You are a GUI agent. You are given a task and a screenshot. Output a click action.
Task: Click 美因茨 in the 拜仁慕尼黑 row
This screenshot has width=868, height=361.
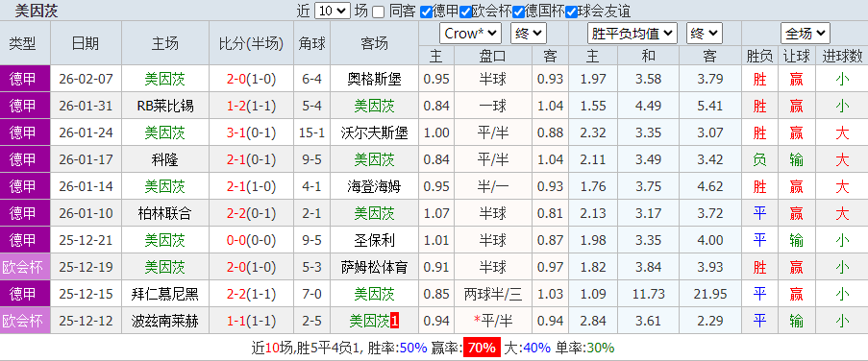point(374,294)
